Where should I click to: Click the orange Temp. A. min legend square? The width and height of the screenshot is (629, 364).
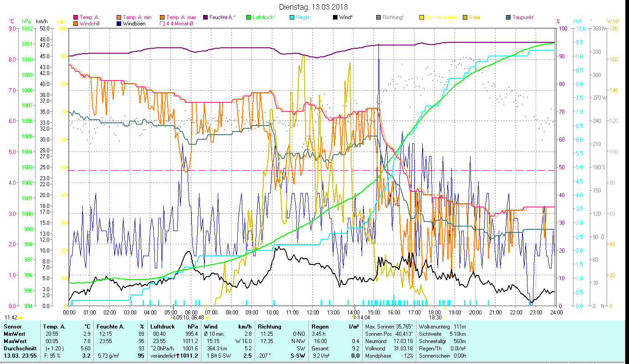coord(119,18)
